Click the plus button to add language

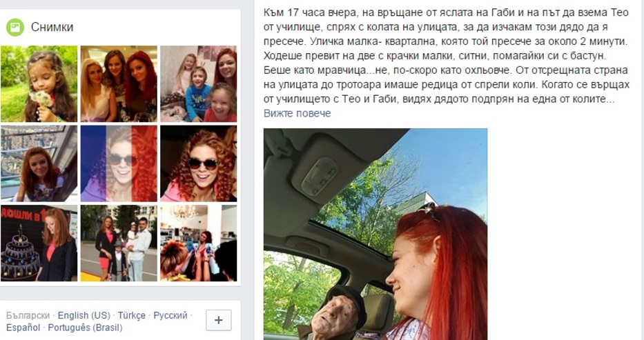point(219,320)
